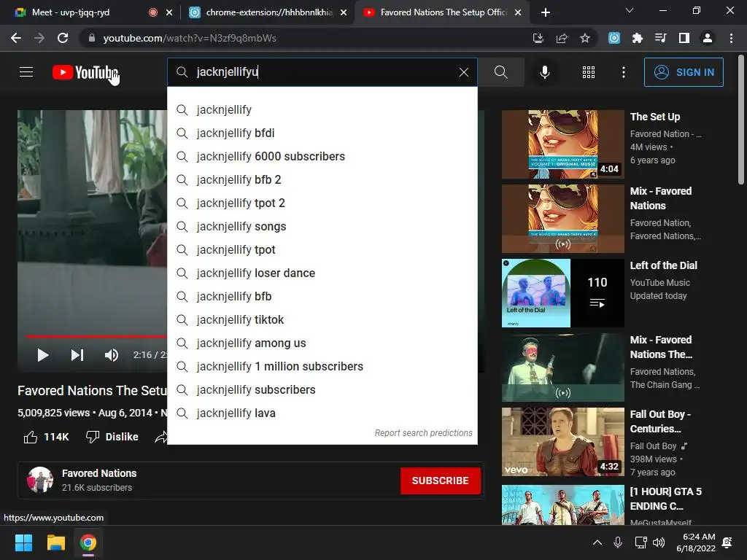Skip to next video
The image size is (747, 560).
77,355
